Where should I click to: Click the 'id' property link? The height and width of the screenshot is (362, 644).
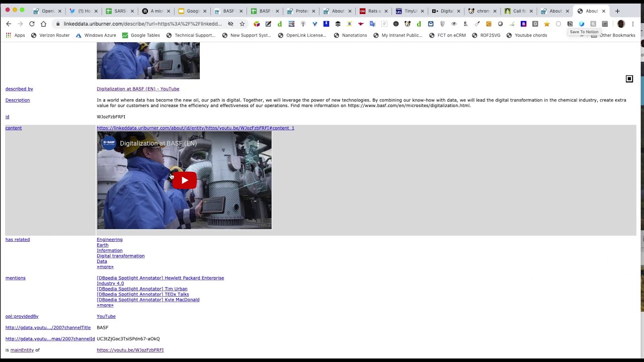click(x=7, y=117)
